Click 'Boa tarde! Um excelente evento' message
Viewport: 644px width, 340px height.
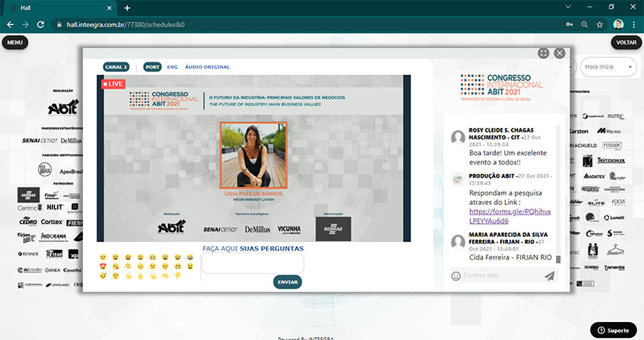pyautogui.click(x=507, y=157)
